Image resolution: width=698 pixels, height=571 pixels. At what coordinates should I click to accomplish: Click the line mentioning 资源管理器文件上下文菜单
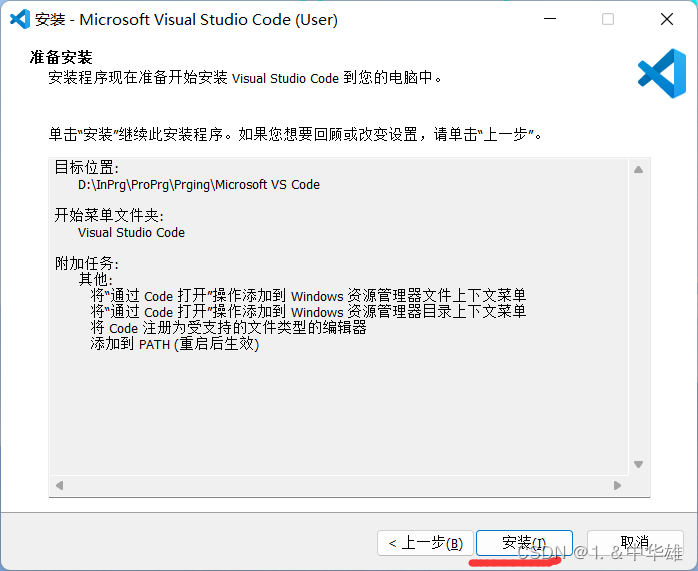[308, 296]
